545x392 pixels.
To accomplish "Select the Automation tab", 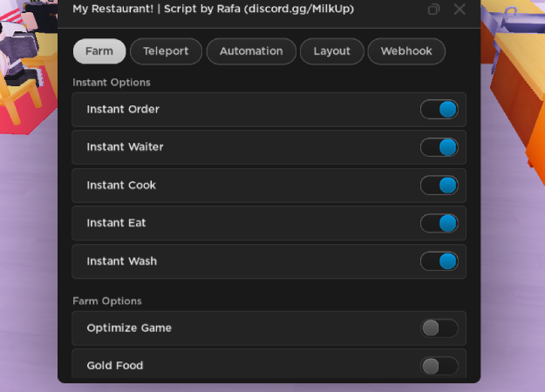I will click(x=251, y=51).
